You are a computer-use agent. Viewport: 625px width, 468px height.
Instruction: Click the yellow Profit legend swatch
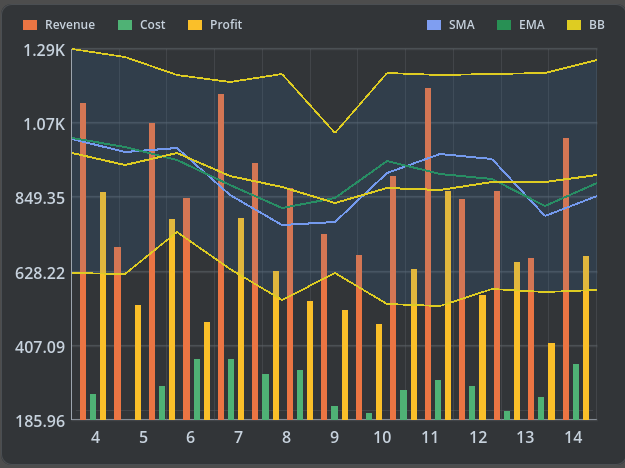coord(194,24)
